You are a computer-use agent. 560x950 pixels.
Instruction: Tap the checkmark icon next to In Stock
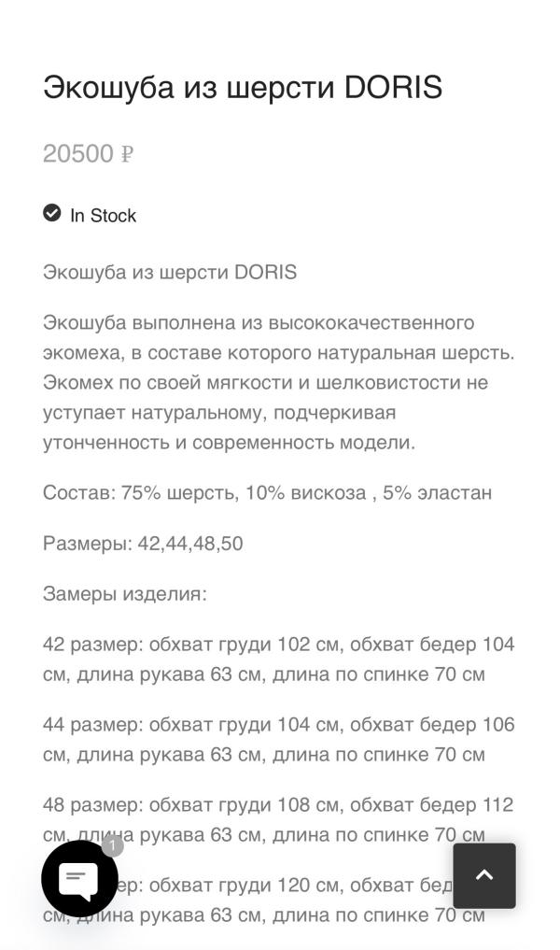click(x=51, y=215)
